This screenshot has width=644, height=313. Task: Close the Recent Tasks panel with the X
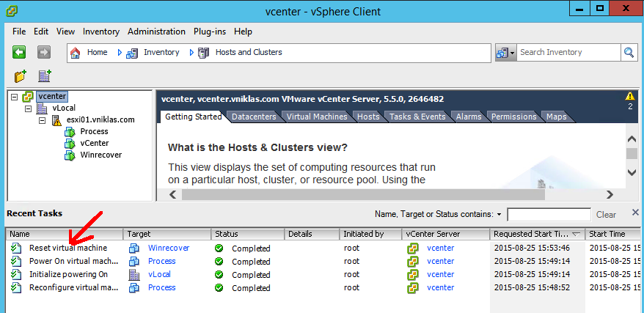pos(635,212)
